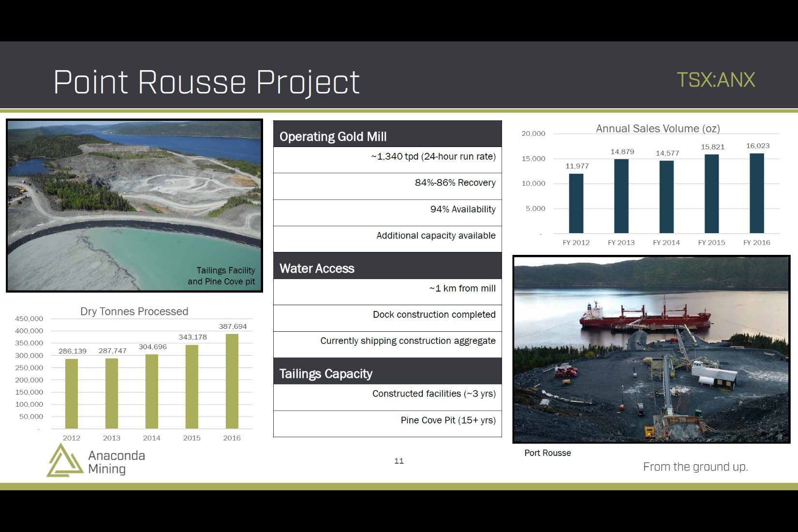Click the 'FY 2012' axis label
The width and height of the screenshot is (798, 532).
[576, 242]
